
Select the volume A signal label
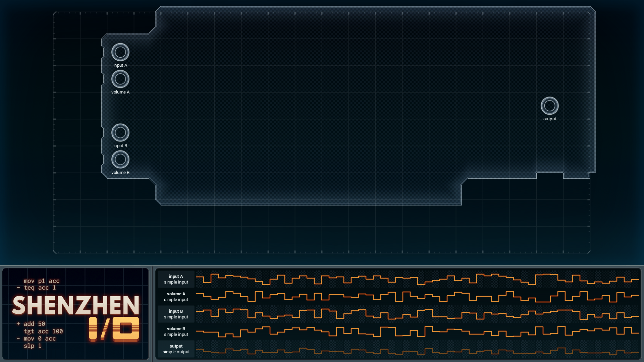[x=176, y=297]
